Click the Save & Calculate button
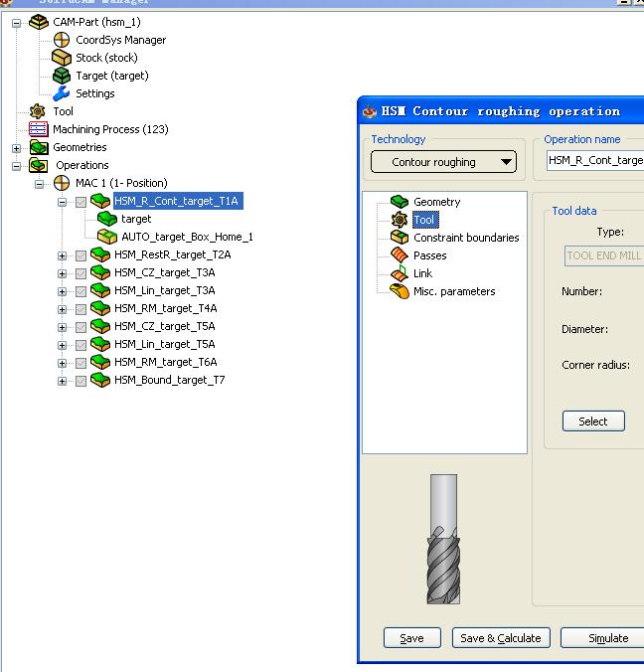Viewport: 644px width, 672px height. [x=501, y=638]
